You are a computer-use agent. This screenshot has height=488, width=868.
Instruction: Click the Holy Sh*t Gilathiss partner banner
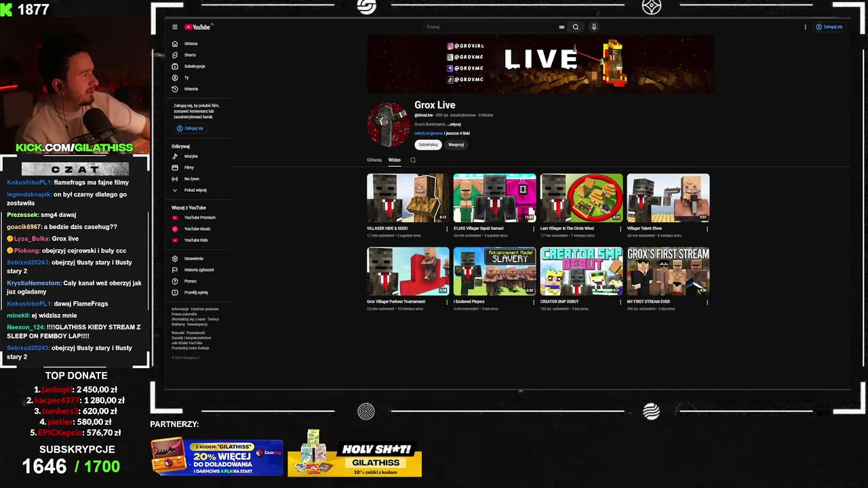355,454
